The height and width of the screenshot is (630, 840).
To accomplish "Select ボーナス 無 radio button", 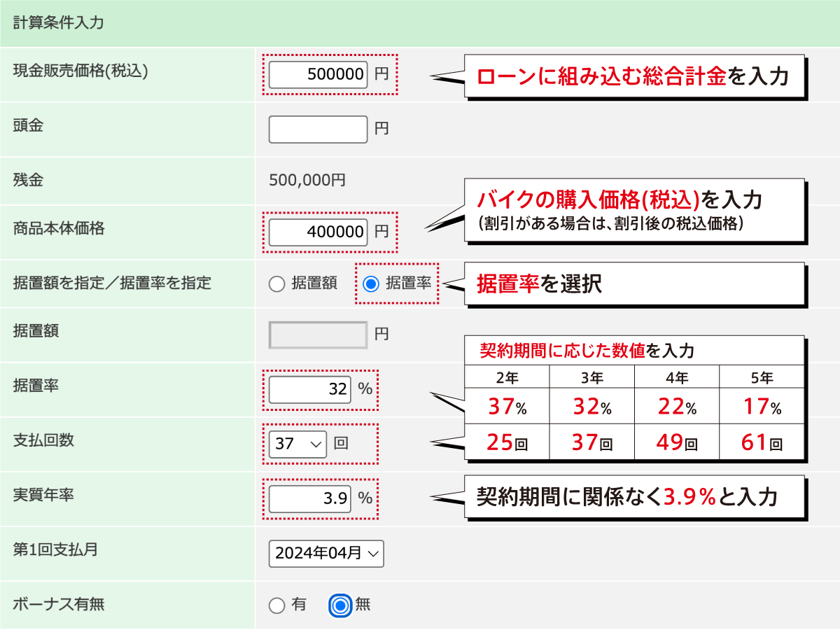I will tap(340, 605).
